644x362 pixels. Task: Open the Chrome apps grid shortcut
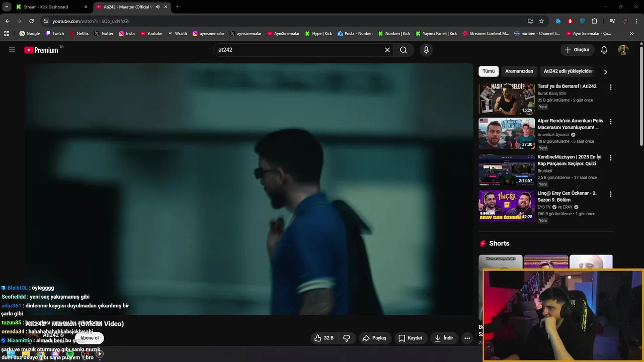[x=7, y=34]
